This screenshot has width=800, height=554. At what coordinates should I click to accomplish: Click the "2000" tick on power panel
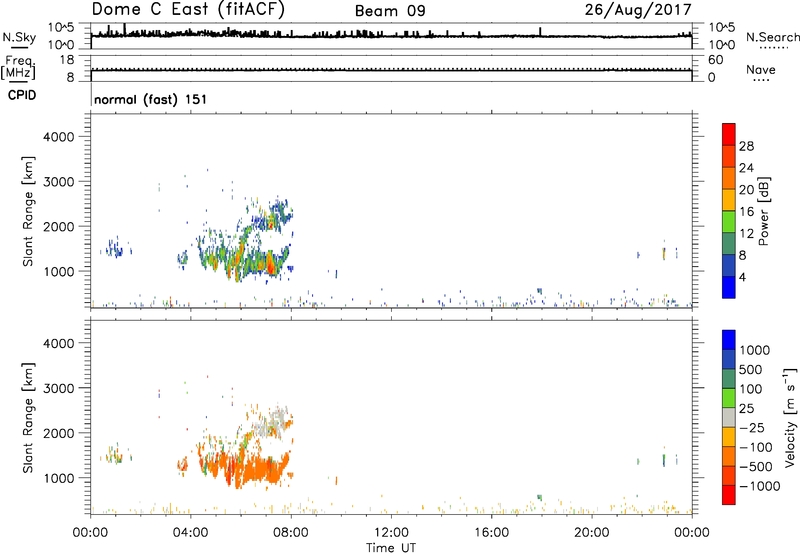click(x=58, y=226)
